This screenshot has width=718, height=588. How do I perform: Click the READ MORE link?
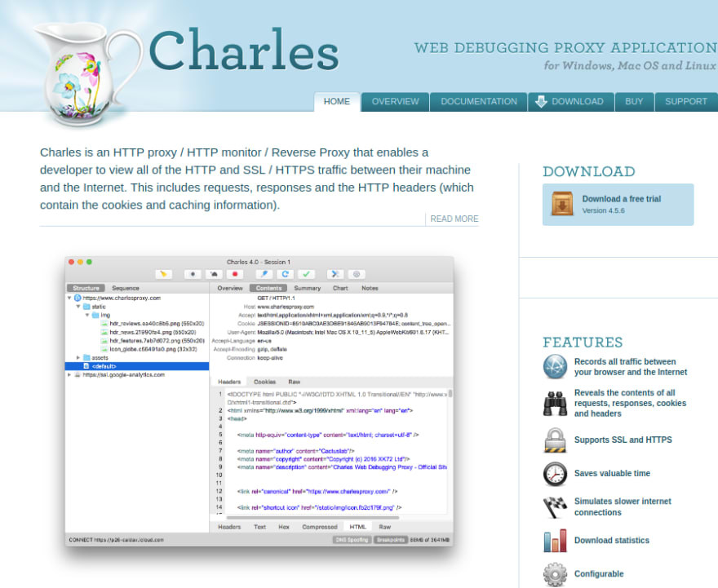tap(454, 219)
